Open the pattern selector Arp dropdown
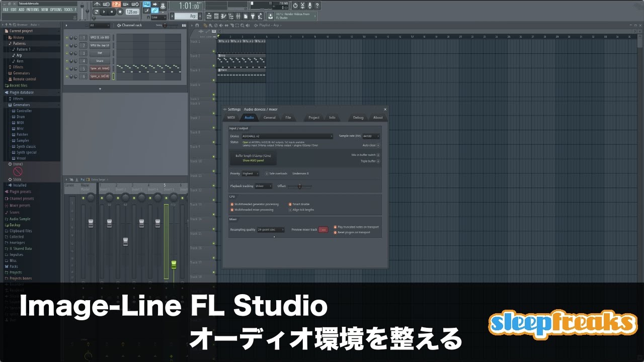This screenshot has width=644, height=362. tap(187, 16)
